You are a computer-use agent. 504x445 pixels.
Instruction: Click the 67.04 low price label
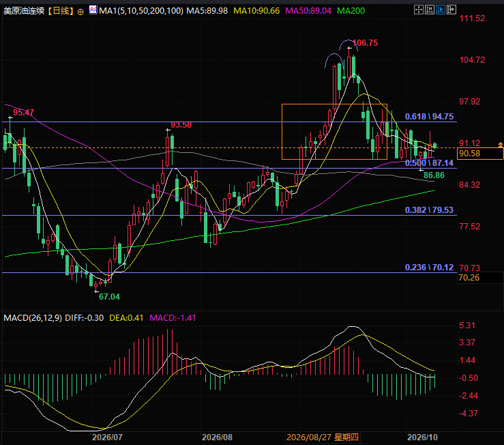(109, 297)
